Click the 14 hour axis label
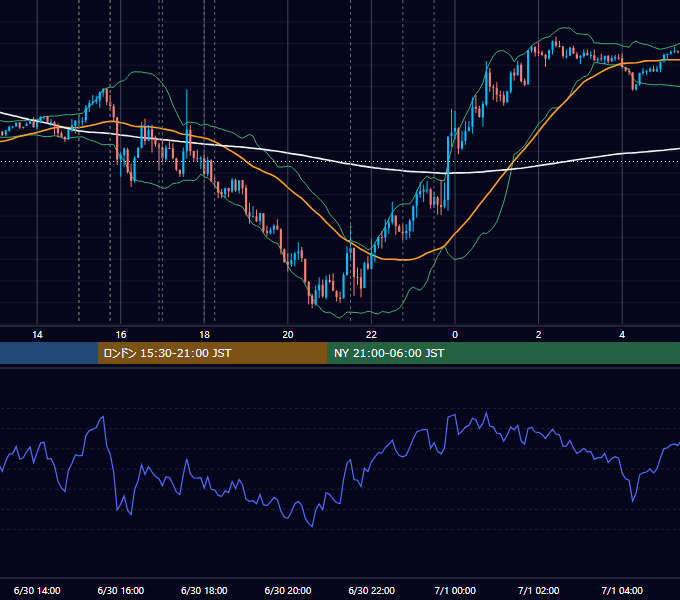The height and width of the screenshot is (600, 680). [x=37, y=335]
